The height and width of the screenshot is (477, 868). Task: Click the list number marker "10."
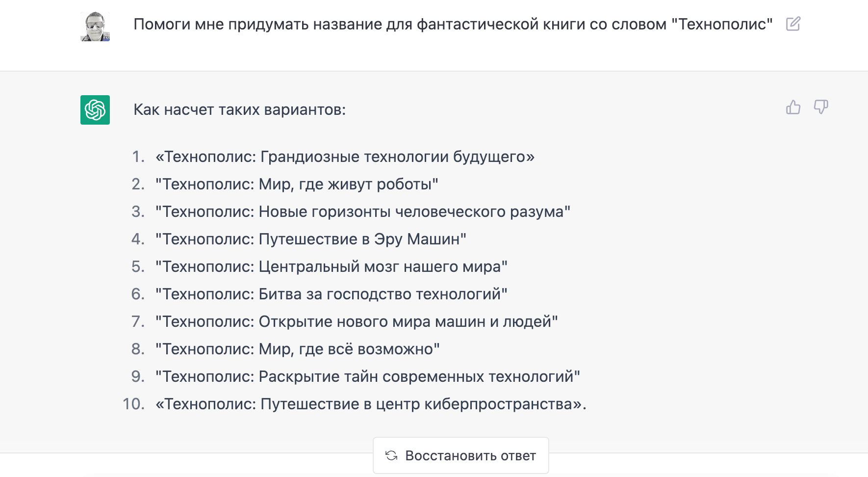pyautogui.click(x=133, y=404)
